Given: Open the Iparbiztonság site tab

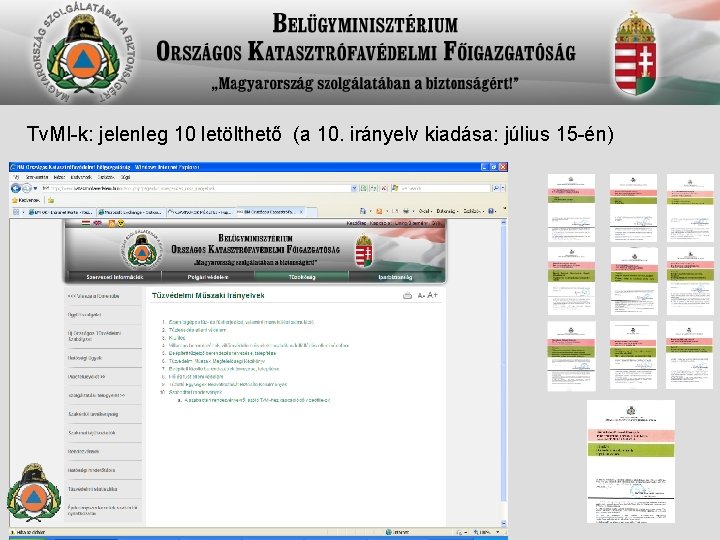Looking at the screenshot, I should [395, 277].
